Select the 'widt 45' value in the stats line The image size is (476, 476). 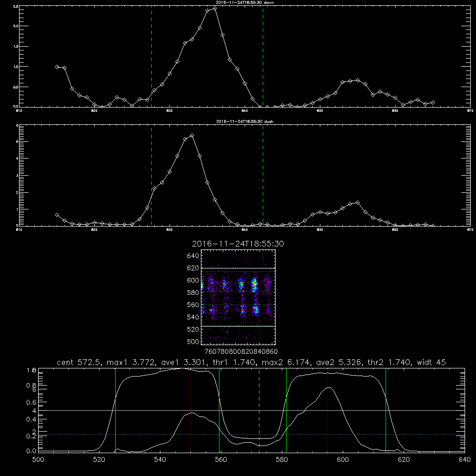click(431, 362)
